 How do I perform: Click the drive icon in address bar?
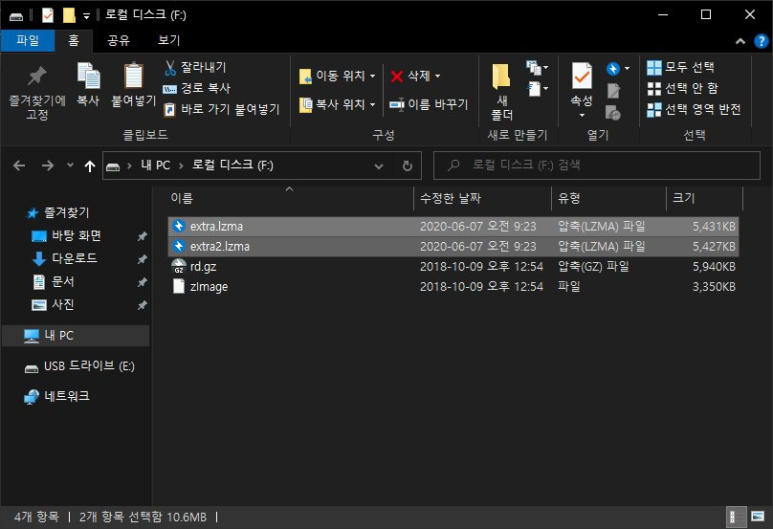113,166
